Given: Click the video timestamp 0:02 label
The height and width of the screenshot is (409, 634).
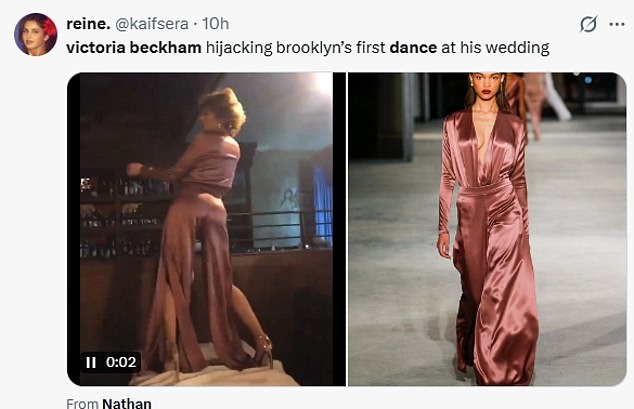Looking at the screenshot, I should coord(120,362).
